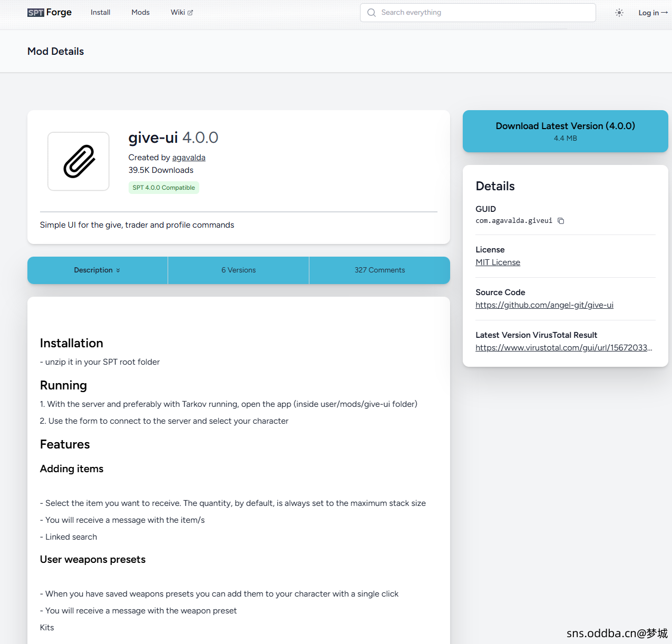
Task: Click the magnifier search icon
Action: 372,13
